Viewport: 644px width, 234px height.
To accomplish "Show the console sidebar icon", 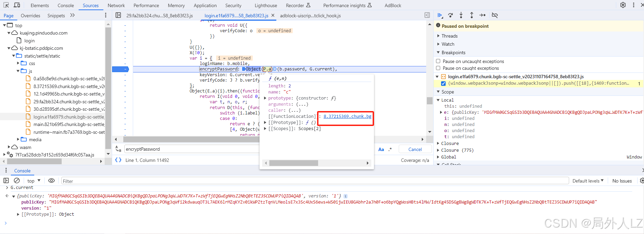I will [x=6, y=181].
